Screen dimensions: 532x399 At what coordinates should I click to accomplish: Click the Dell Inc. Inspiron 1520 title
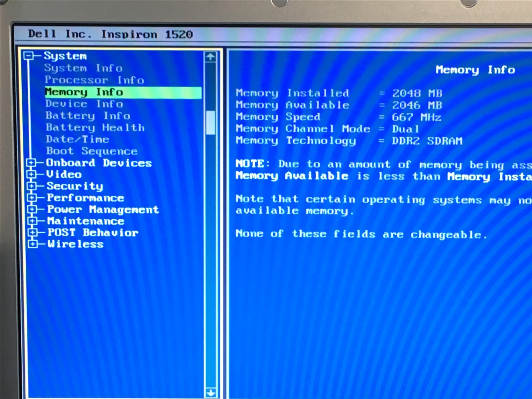point(110,34)
